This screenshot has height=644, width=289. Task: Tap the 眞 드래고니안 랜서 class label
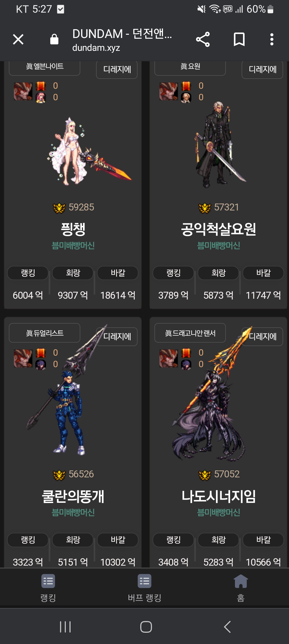tap(190, 333)
